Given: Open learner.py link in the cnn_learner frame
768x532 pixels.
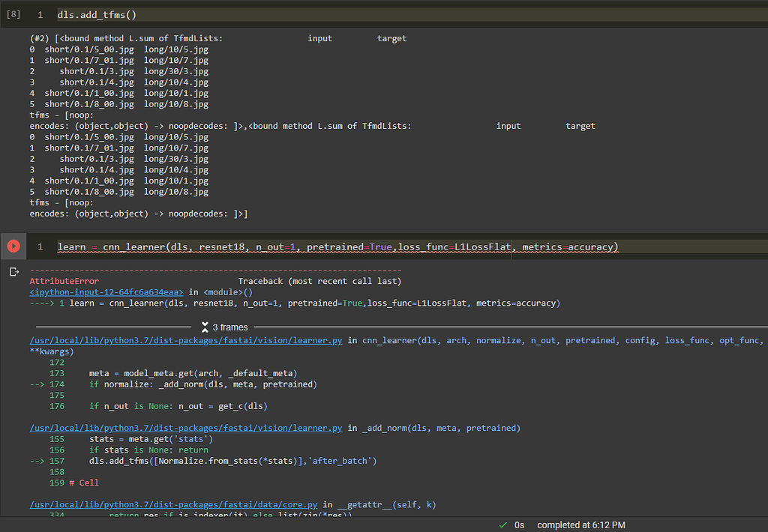Looking at the screenshot, I should point(184,340).
